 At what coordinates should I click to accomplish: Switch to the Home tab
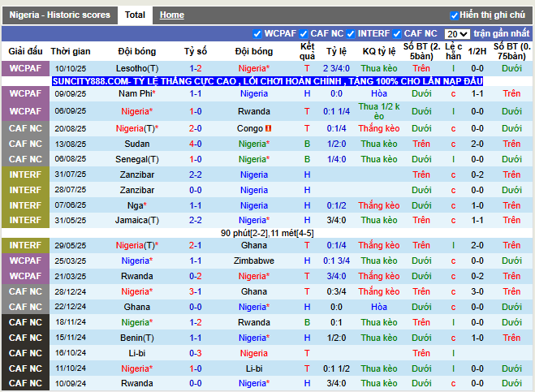tap(171, 15)
